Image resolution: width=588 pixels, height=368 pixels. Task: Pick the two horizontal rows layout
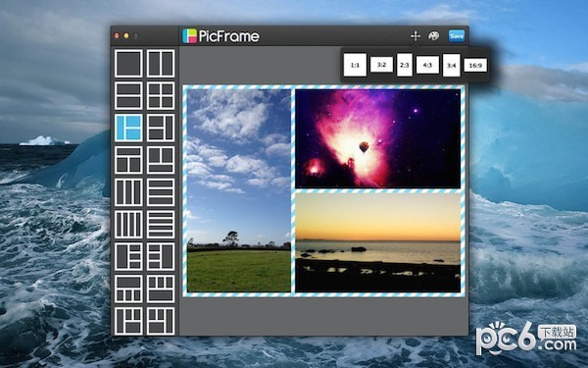pyautogui.click(x=128, y=96)
